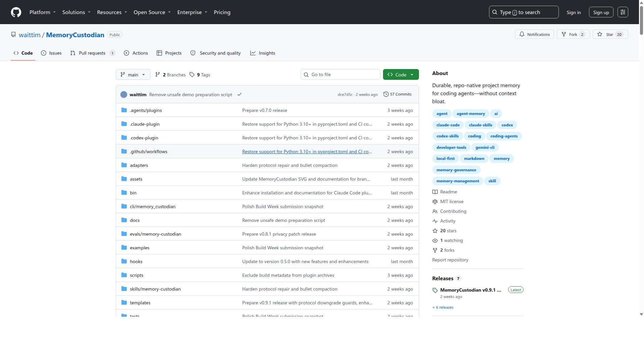
Task: Click the Notifications button
Action: click(534, 35)
